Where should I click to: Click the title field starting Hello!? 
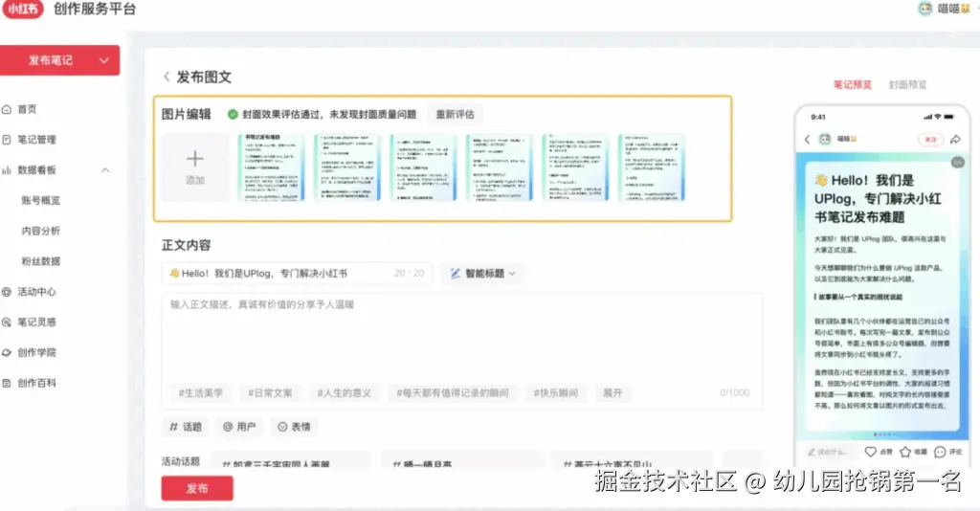tap(297, 273)
